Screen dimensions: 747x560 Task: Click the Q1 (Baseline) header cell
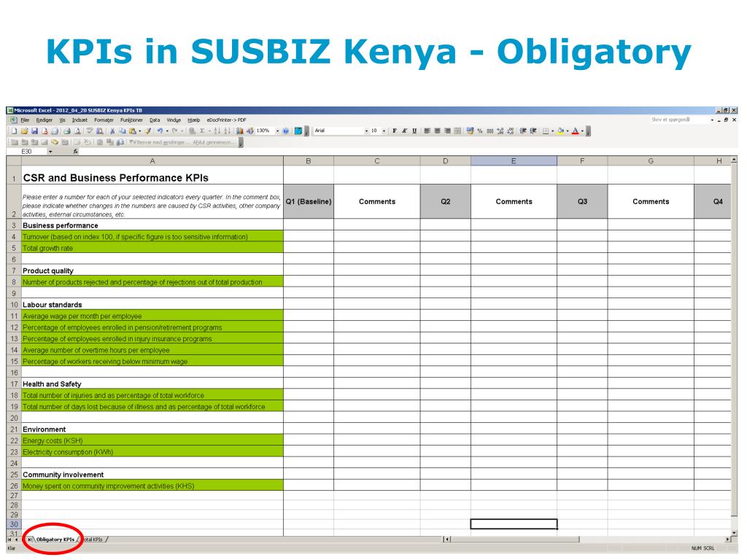(x=309, y=201)
